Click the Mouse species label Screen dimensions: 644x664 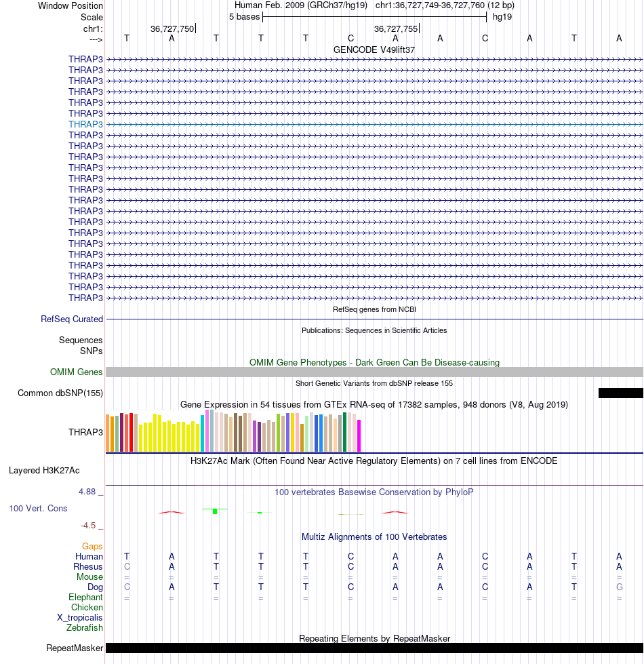click(x=89, y=577)
